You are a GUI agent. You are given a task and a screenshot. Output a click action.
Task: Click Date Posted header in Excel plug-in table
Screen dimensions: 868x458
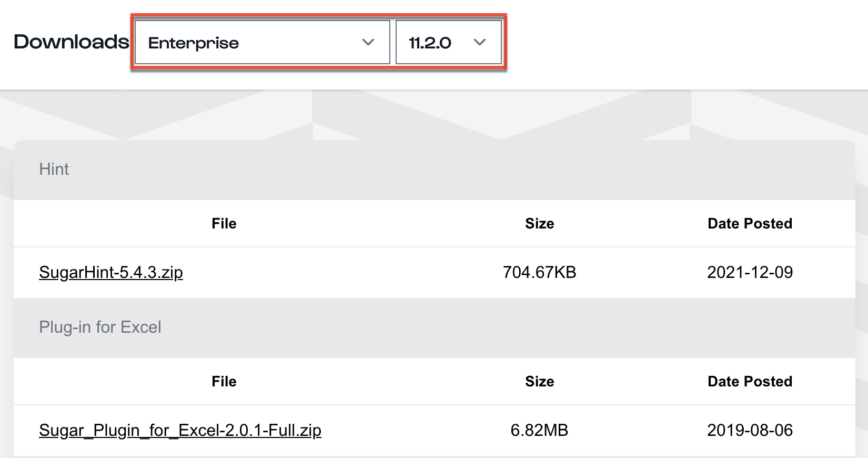point(750,381)
